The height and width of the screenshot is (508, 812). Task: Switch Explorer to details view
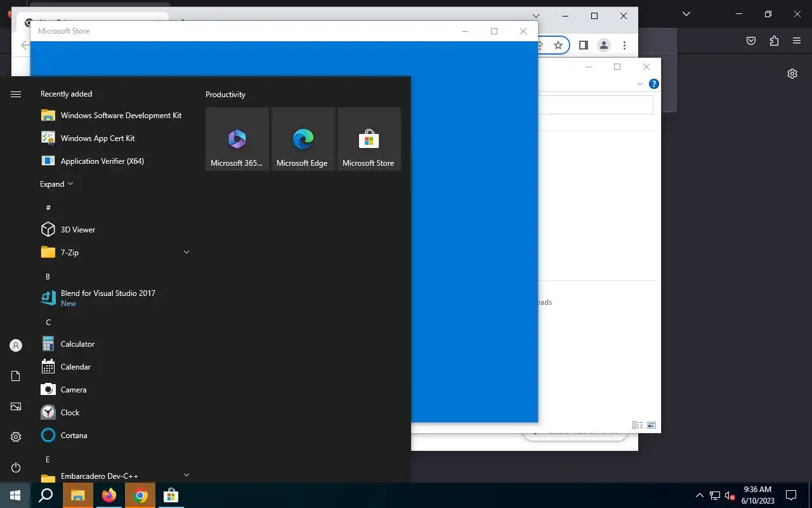tap(638, 425)
